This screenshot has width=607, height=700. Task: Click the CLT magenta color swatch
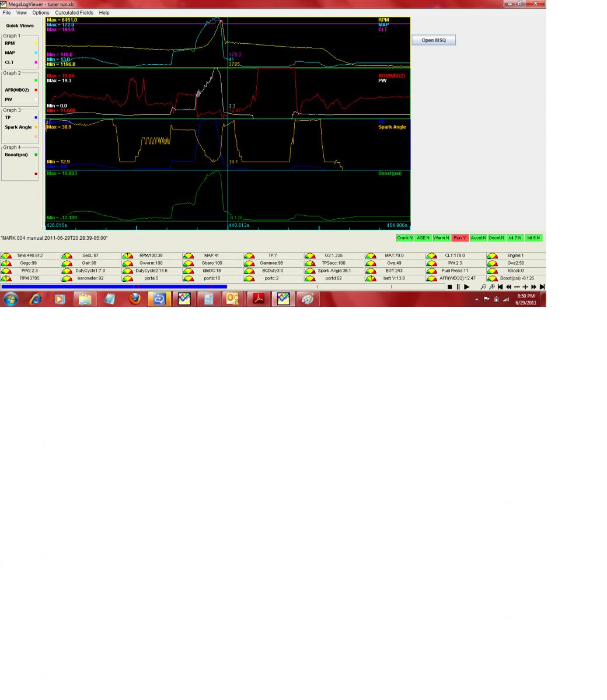pyautogui.click(x=36, y=62)
